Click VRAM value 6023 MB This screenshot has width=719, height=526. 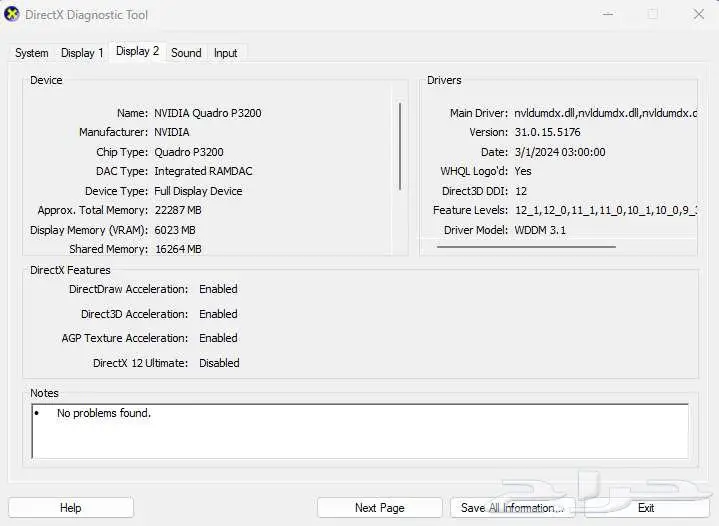pyautogui.click(x=175, y=230)
